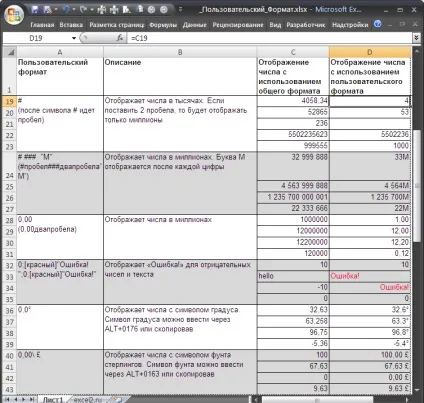Select cell containing 999555
424x403 pixels.
(x=293, y=146)
